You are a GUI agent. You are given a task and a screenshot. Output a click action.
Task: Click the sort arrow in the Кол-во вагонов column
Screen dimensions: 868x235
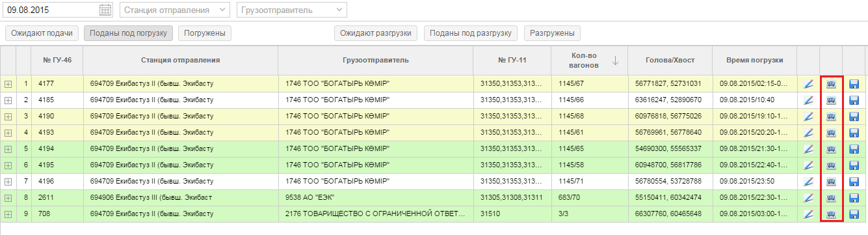(x=615, y=61)
